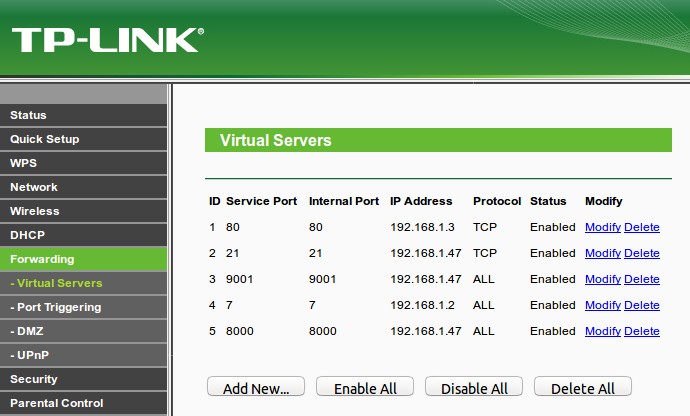Delete the port 8000 virtual server entry
690x416 pixels.
click(x=642, y=331)
